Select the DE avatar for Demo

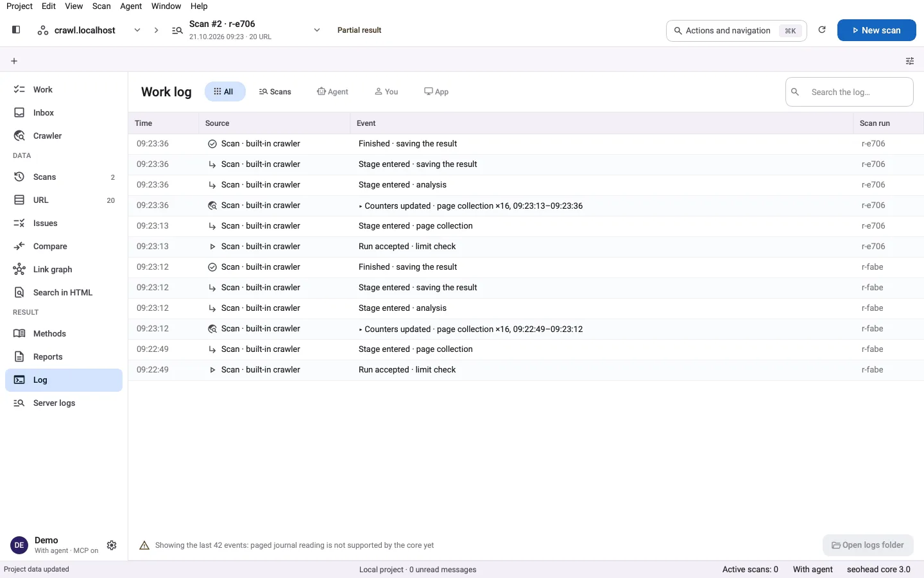point(19,545)
